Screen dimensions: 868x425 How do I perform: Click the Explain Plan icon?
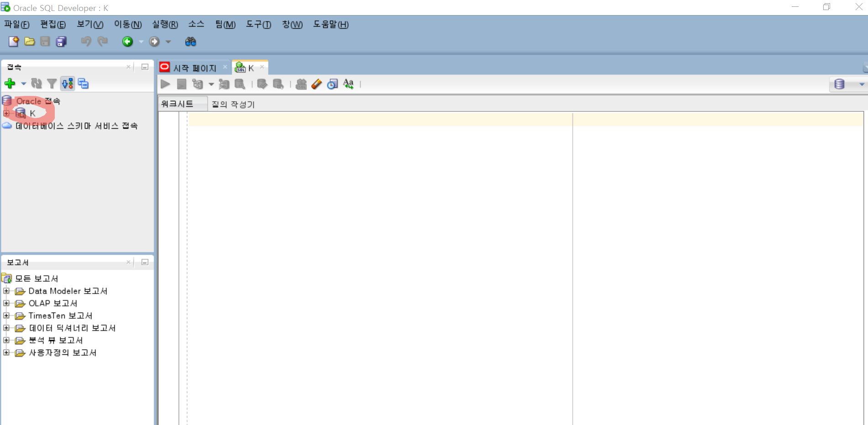coord(198,84)
